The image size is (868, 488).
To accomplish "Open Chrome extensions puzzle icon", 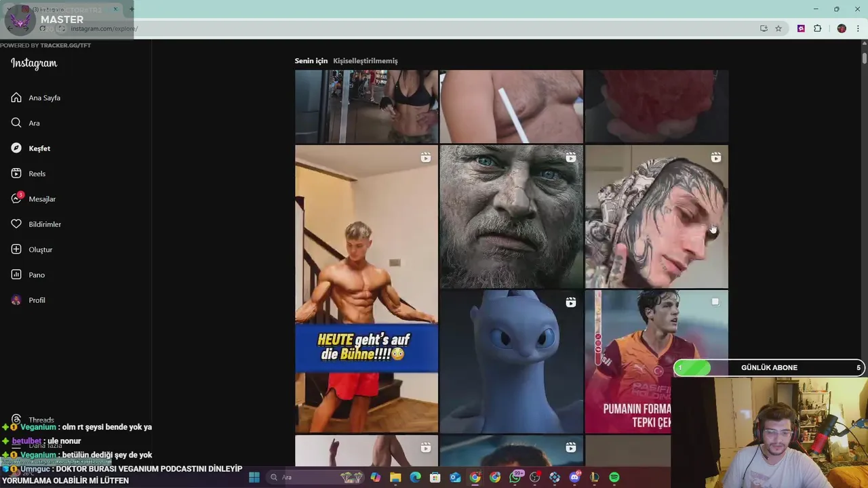I will click(817, 28).
